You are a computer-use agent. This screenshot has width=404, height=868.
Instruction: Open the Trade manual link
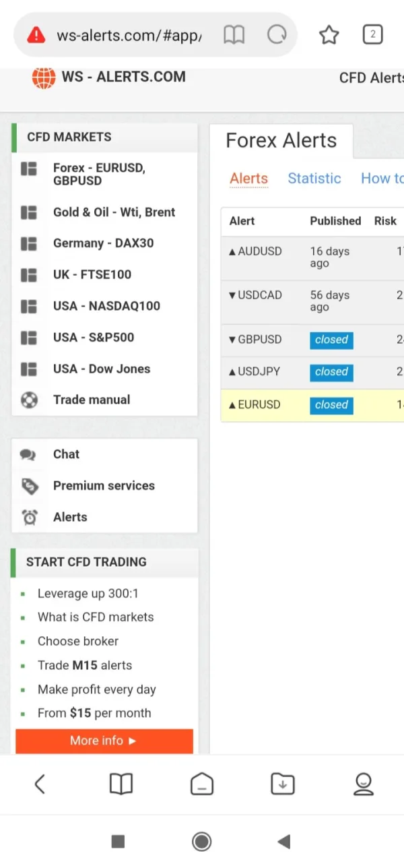92,400
